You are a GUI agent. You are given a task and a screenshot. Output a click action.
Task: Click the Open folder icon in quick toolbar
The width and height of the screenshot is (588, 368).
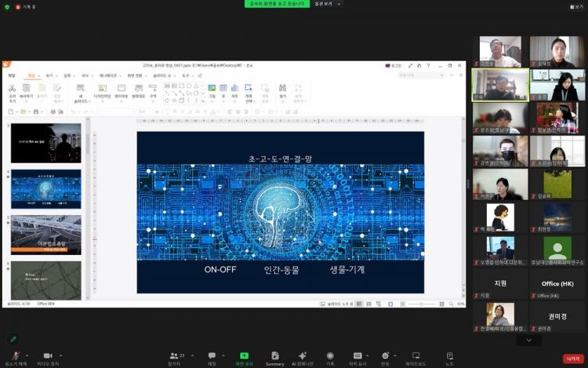pyautogui.click(x=24, y=111)
